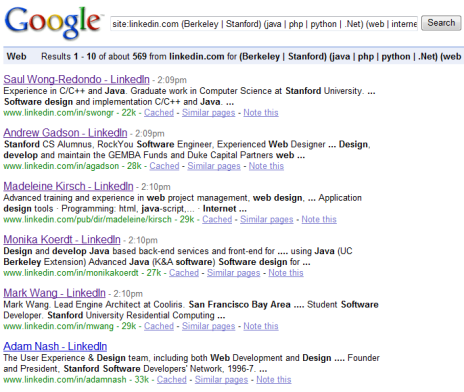This screenshot has height=392, width=464.
Task: Open Similar pages for agadson result
Action: 214,166
